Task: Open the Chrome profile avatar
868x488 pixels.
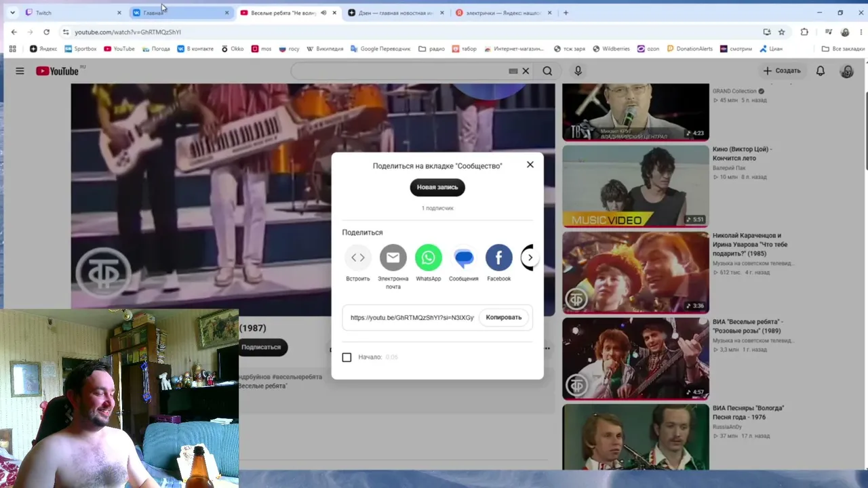Action: pos(845,32)
